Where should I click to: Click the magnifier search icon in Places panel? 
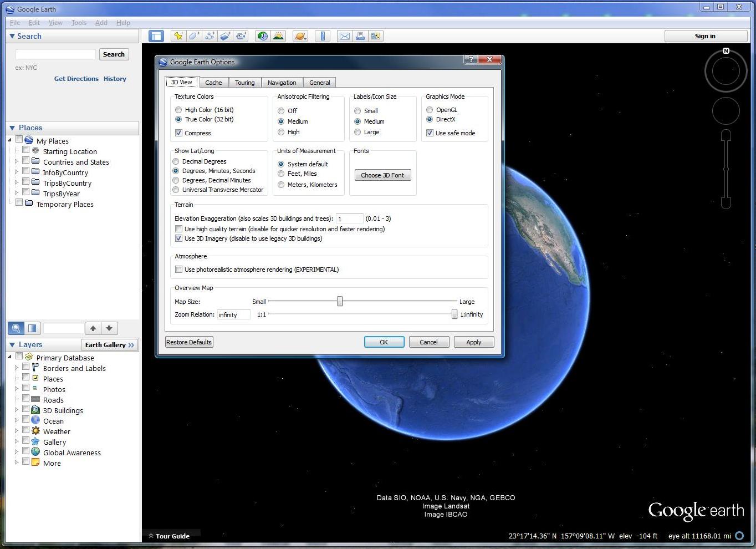(x=16, y=328)
